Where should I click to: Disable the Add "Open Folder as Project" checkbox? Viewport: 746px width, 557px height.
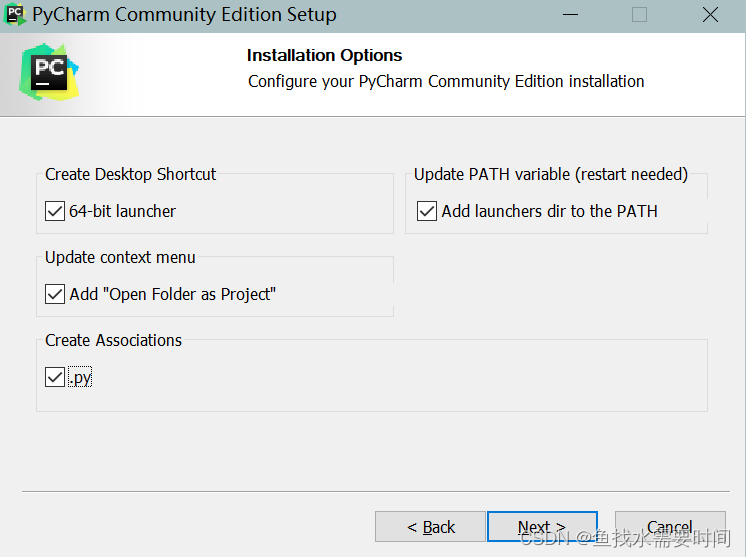pyautogui.click(x=55, y=294)
